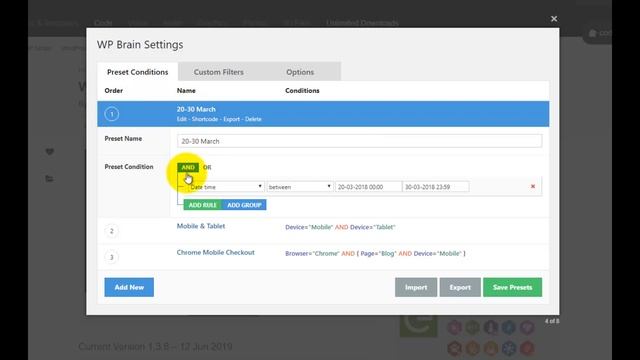Click the 20-30 March preset name
Screen dimensions: 640x360
click(x=196, y=109)
